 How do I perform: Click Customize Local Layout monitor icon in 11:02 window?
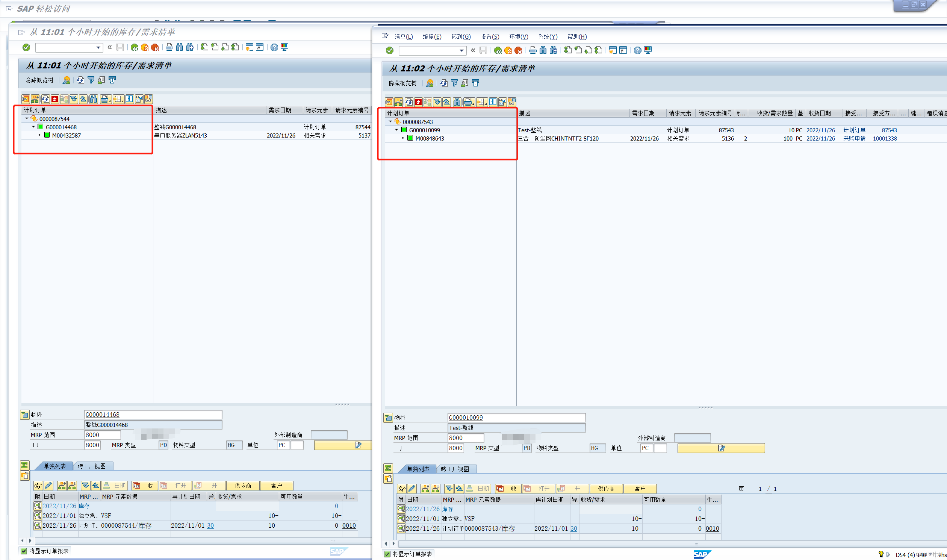coord(648,50)
